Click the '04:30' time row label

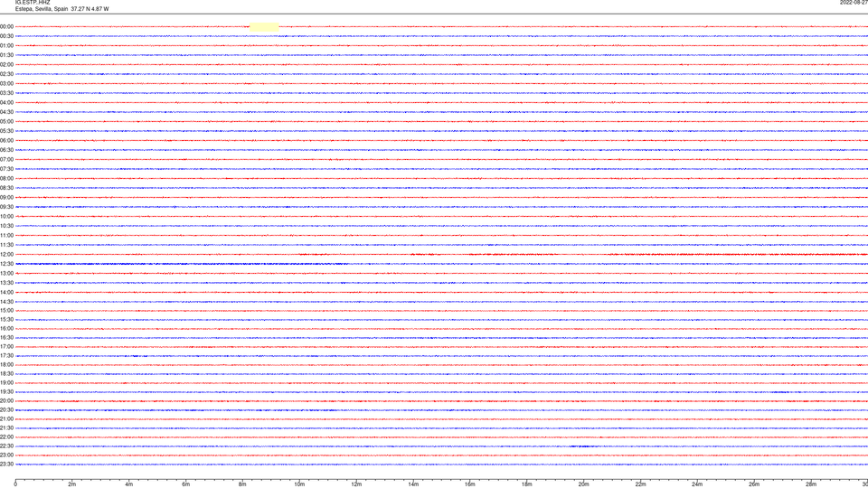[x=6, y=112]
